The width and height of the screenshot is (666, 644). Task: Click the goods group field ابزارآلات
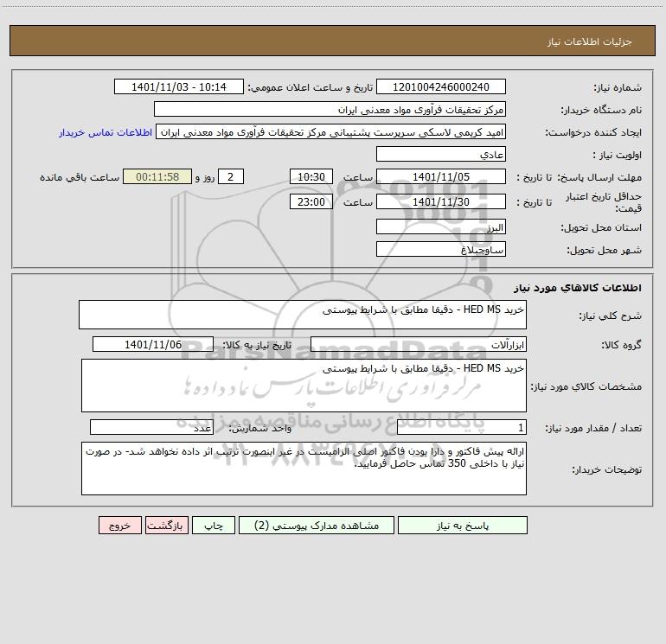coord(419,345)
